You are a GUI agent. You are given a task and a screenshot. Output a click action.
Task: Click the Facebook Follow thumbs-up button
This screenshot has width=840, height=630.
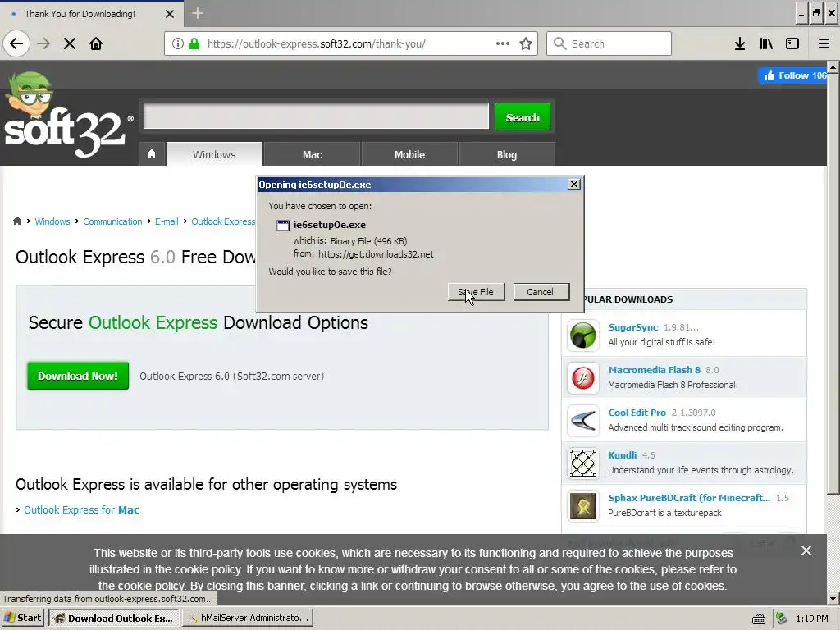tap(793, 75)
